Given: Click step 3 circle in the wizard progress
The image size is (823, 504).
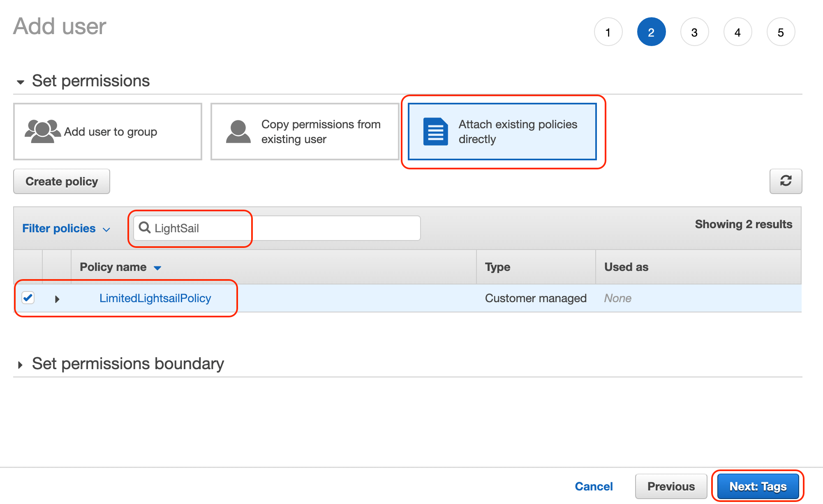Looking at the screenshot, I should pos(694,32).
